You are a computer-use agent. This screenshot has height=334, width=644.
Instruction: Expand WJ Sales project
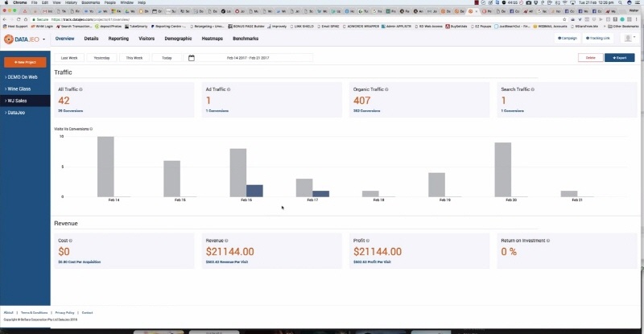click(15, 101)
